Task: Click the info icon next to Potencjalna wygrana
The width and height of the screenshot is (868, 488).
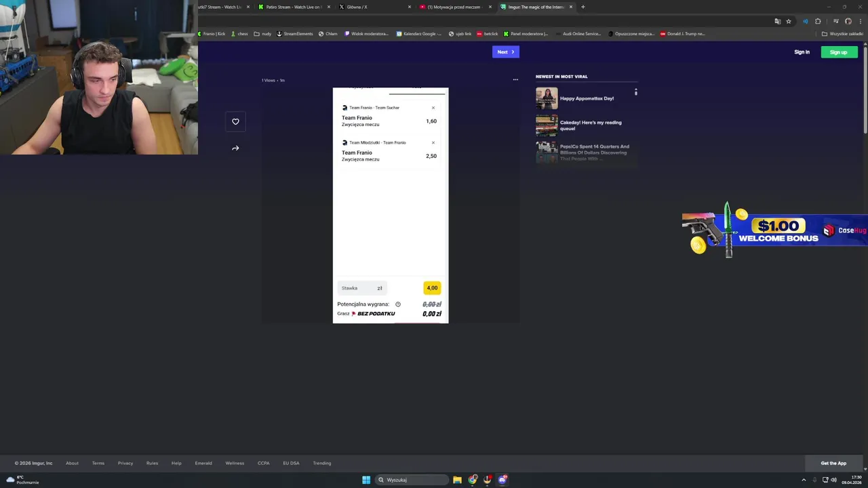Action: pyautogui.click(x=398, y=304)
